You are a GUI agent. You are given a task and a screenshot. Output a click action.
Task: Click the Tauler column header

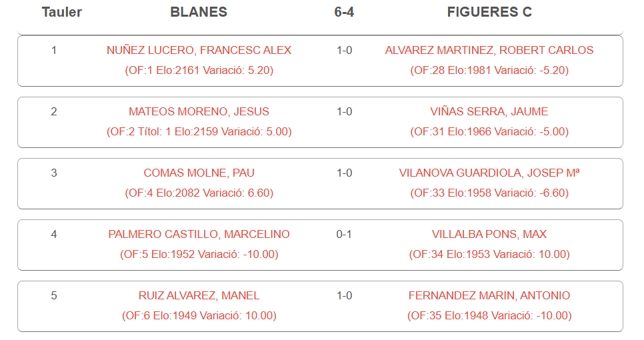(x=61, y=12)
